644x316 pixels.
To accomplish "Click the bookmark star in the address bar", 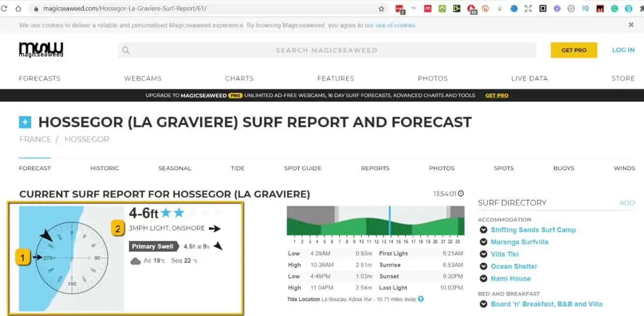I will [x=382, y=8].
